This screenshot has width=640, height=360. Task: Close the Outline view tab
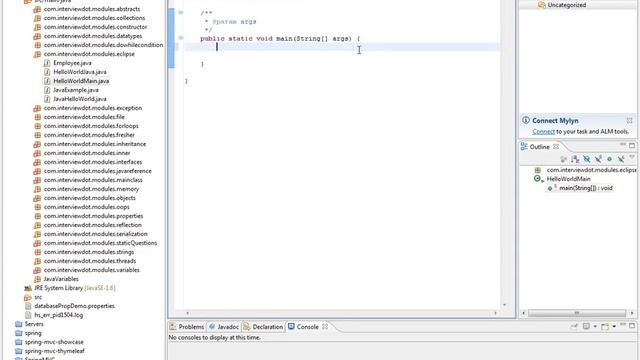coord(556,147)
